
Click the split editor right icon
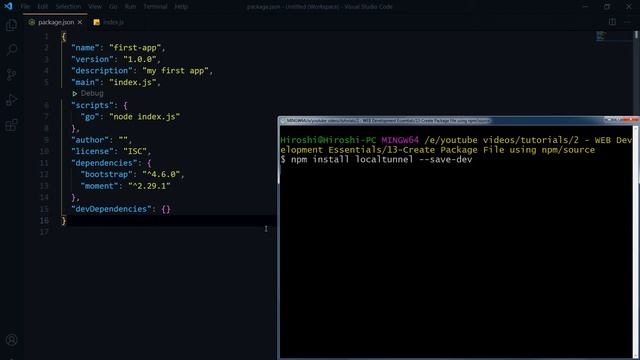point(612,22)
